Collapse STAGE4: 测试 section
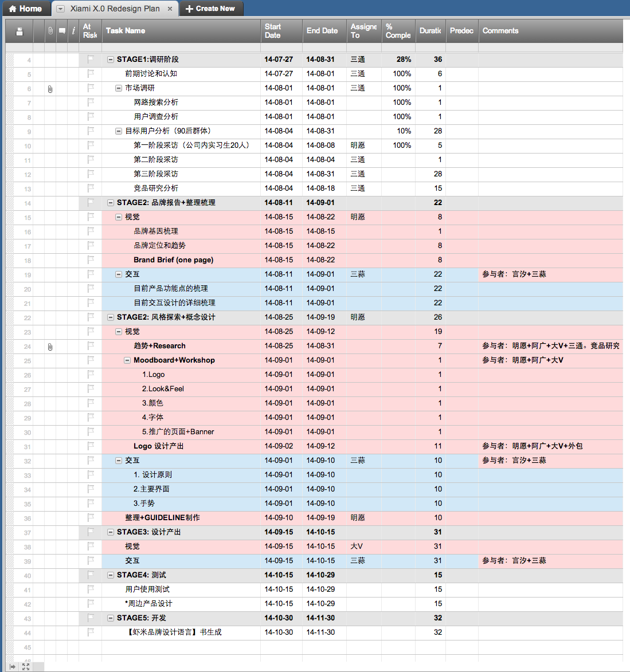 click(x=110, y=575)
